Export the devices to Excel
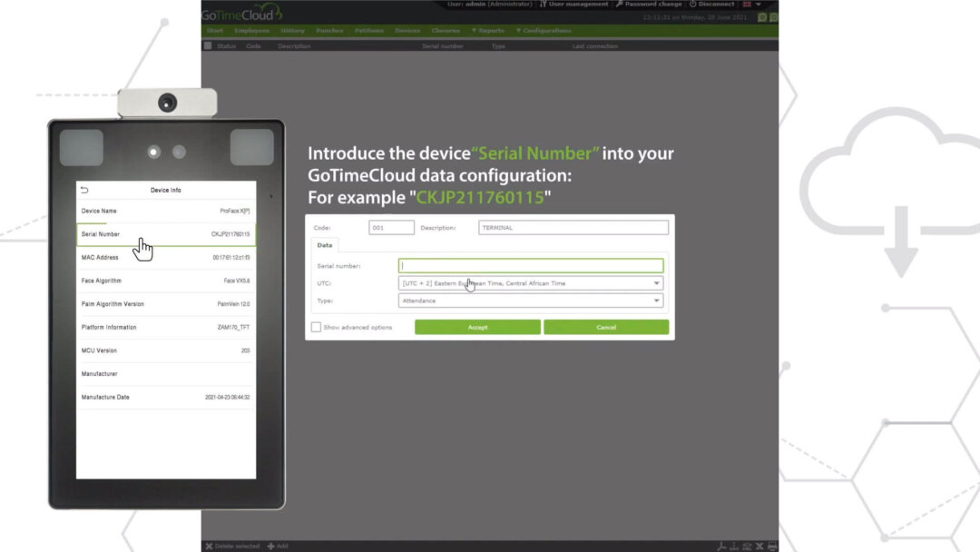 [759, 546]
